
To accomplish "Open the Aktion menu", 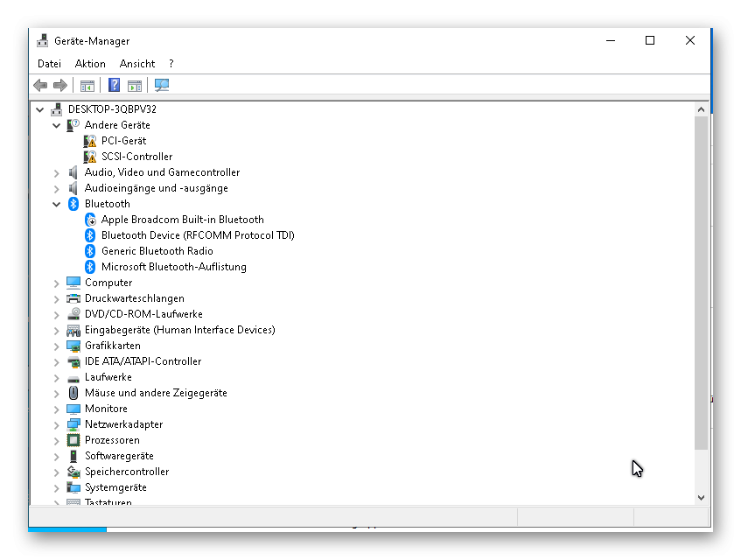I will (90, 64).
